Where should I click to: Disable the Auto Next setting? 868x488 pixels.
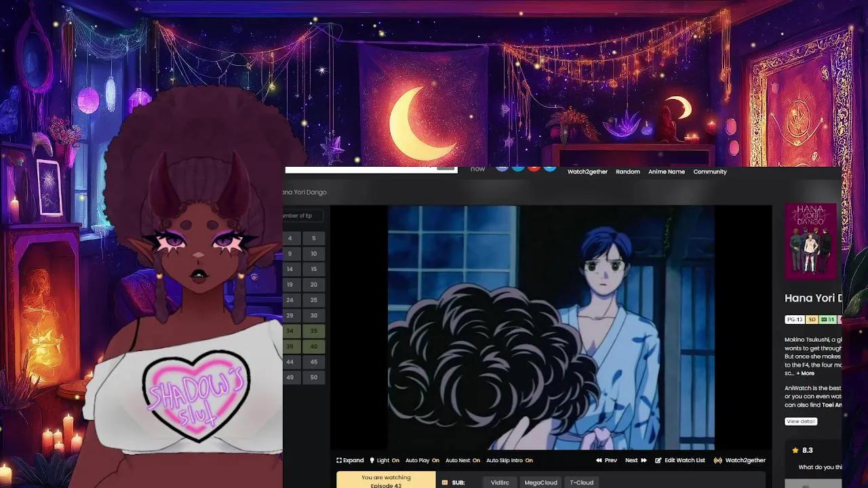[475, 460]
